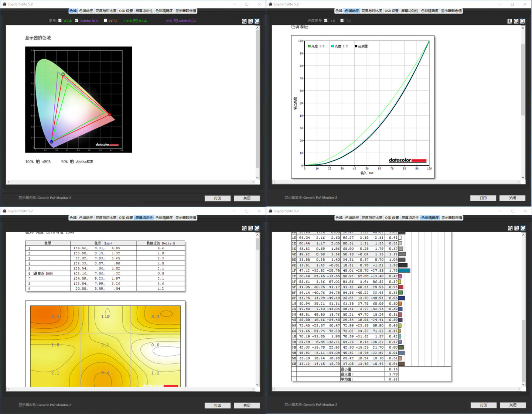Open 亮度与对比度 tab in the color accuracy window
This screenshot has height=414, width=532.
pos(372,218)
